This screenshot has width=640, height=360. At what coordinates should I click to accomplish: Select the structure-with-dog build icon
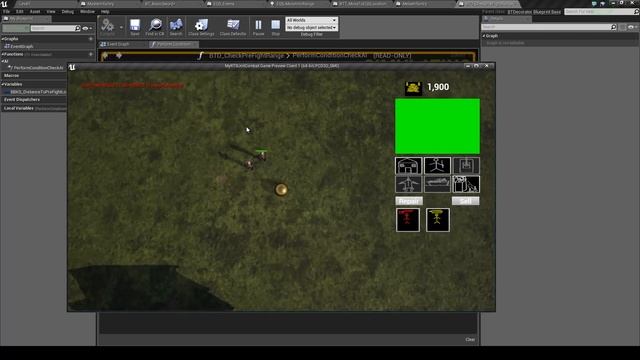[x=466, y=184]
